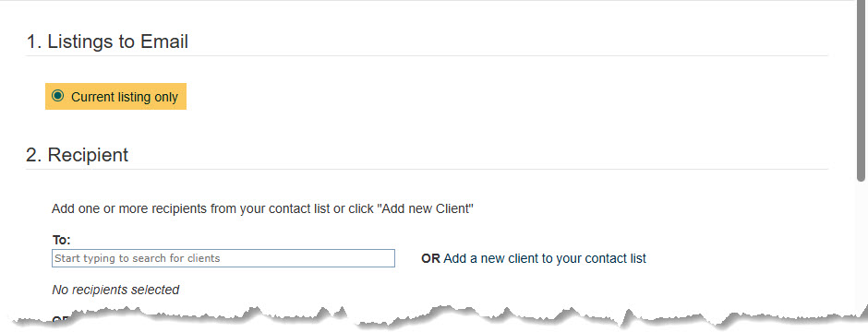Click the 'Current listing only' label text
Image resolution: width=868 pixels, height=332 pixels.
tap(125, 97)
